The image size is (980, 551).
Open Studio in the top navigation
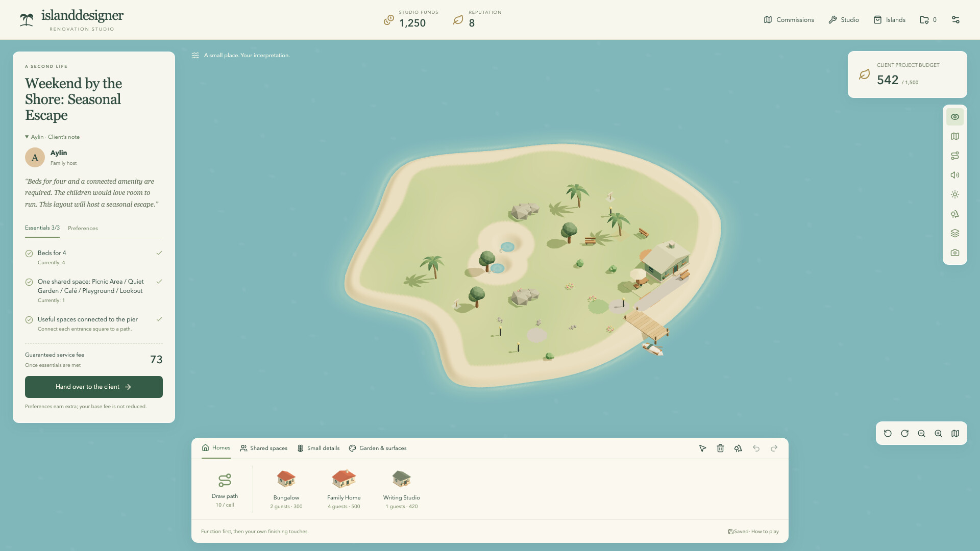pyautogui.click(x=843, y=20)
